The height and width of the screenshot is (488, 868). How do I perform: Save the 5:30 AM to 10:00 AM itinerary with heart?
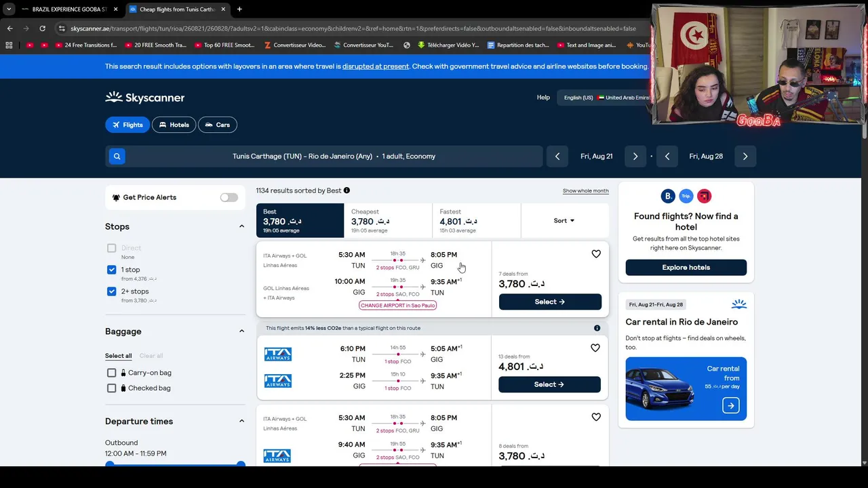pyautogui.click(x=596, y=254)
